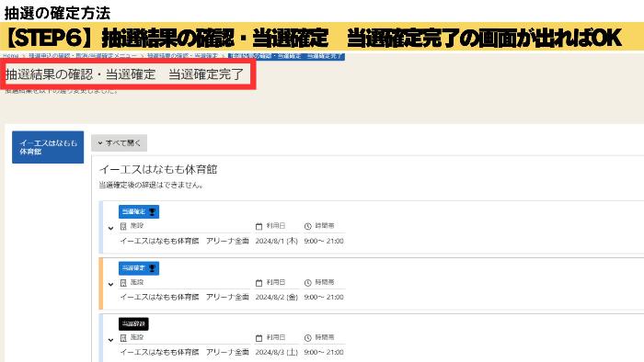Click building icon beside 施設 in 8/3 row
644x362 pixels.
point(123,338)
